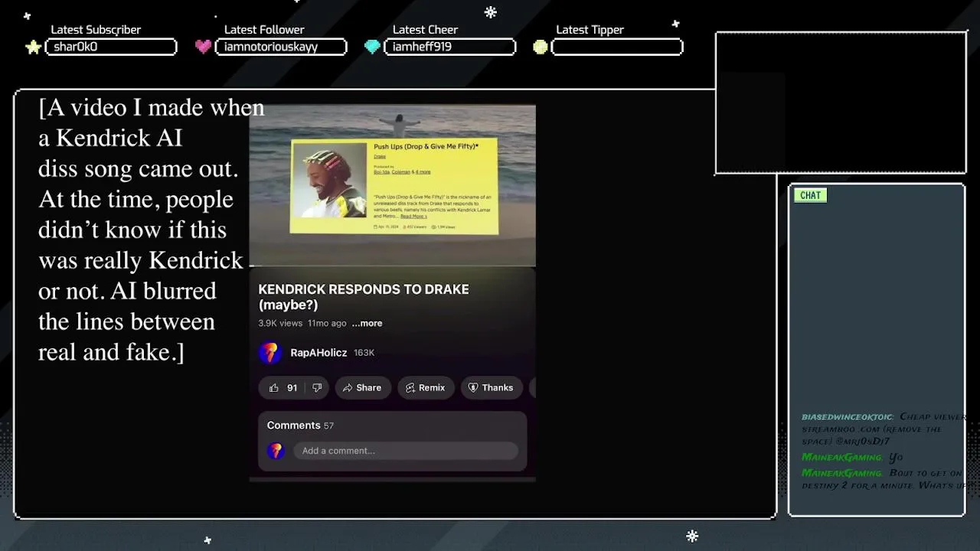Click the Push Ups video thumbnail

(x=394, y=186)
